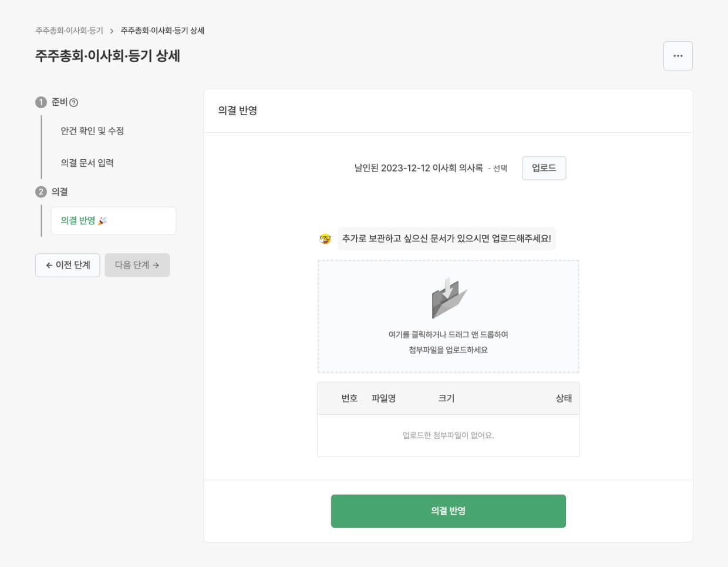Click the file attachment drop zone area
Screen dimensions: 728x567
tap(448, 316)
